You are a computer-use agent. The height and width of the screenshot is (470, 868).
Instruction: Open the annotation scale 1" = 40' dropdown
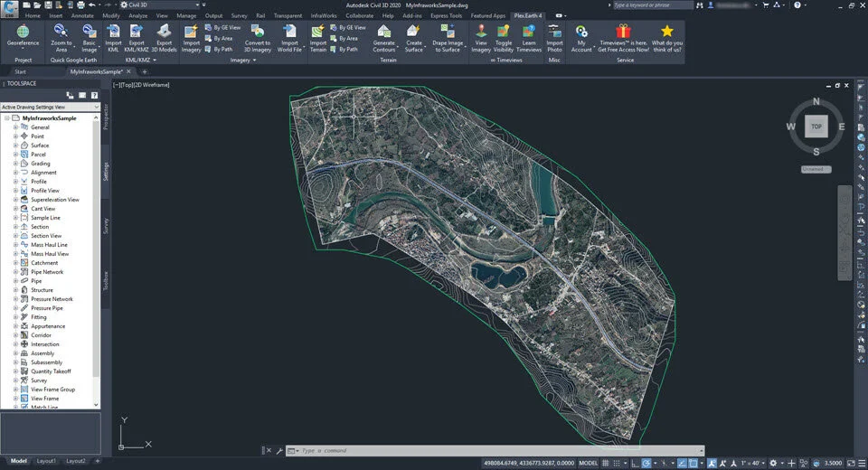click(x=752, y=463)
